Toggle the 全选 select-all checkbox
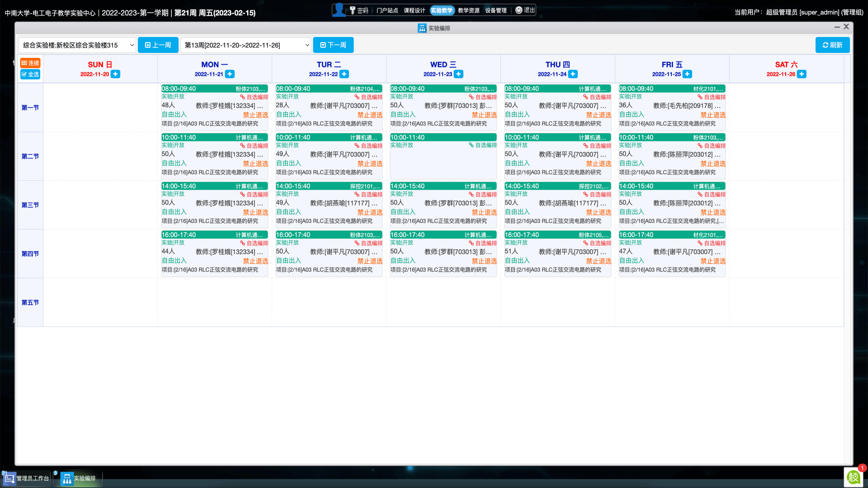This screenshot has width=868, height=488. click(30, 75)
